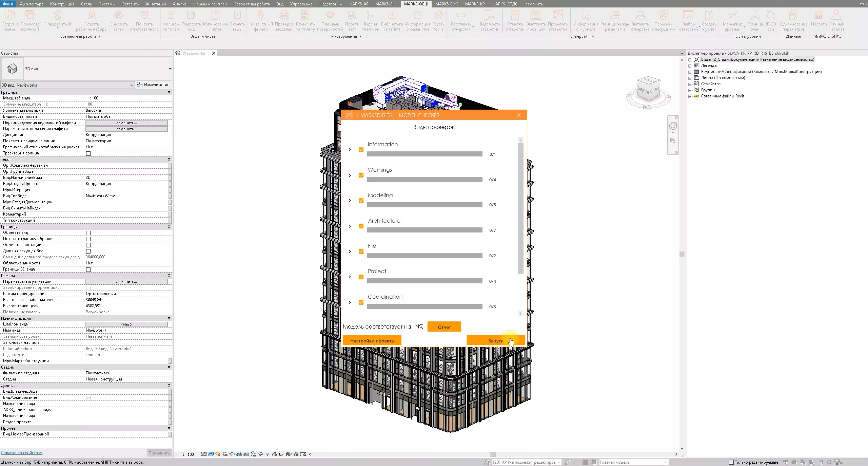Open the Аннотации ribbon tab

tap(155, 4)
